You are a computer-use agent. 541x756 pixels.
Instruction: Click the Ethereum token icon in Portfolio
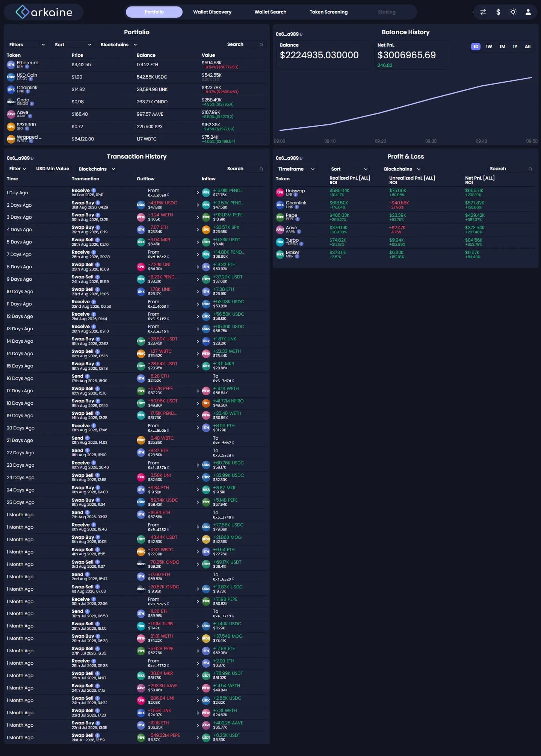[x=11, y=65]
